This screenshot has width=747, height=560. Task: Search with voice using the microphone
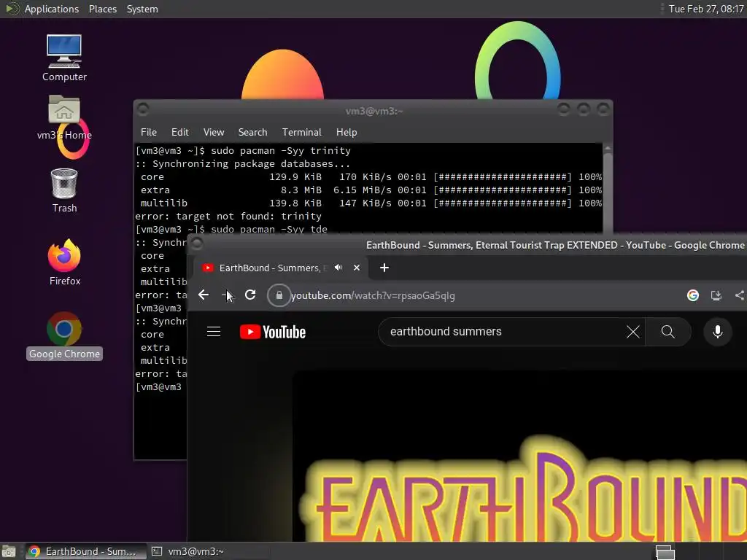[718, 332]
